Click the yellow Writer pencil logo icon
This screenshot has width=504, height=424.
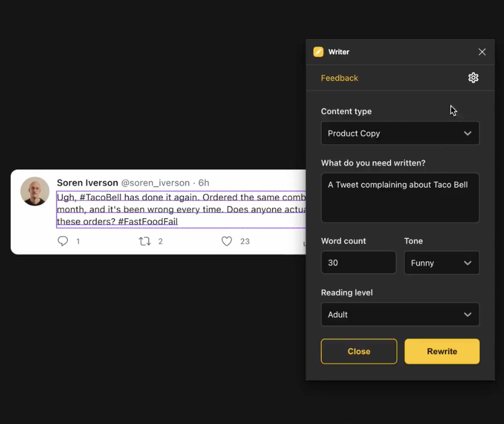tap(318, 52)
